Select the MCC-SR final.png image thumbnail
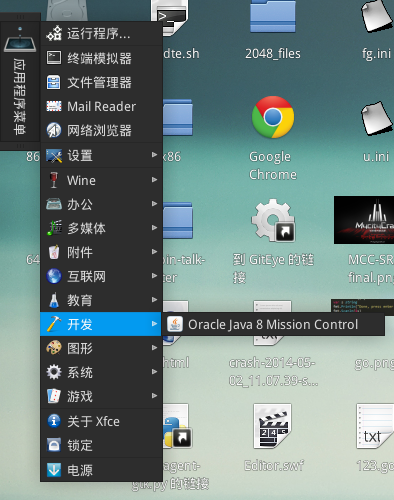The image size is (394, 500). [364, 220]
